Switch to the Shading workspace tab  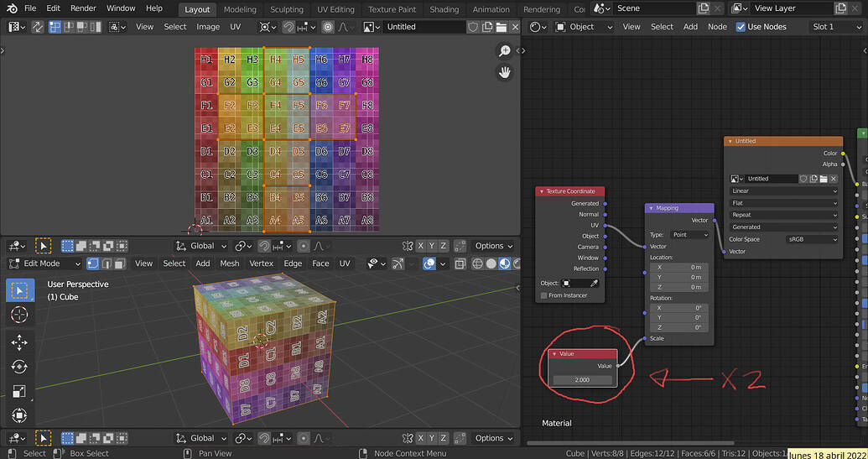[x=444, y=9]
